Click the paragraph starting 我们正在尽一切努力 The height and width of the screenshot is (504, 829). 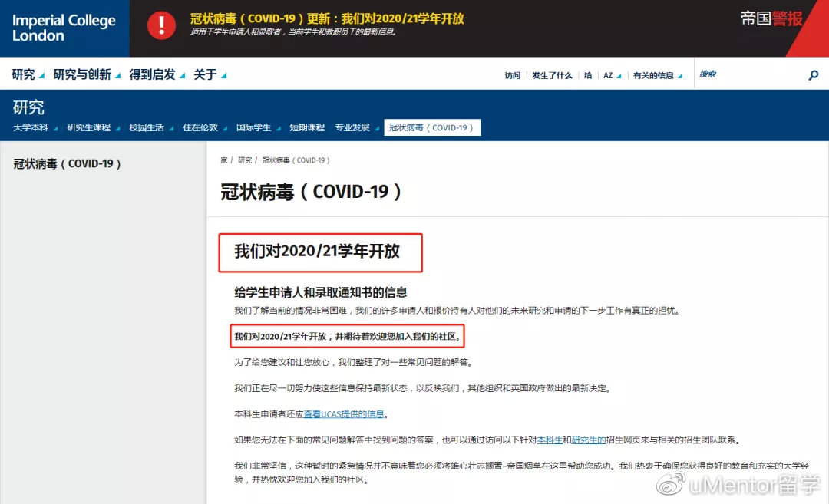tap(423, 388)
